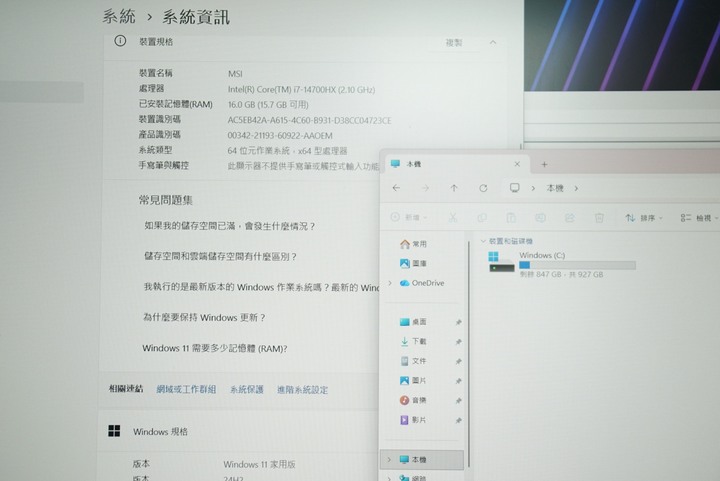Add a new File Explorer tab
720x481 pixels.
(x=544, y=164)
